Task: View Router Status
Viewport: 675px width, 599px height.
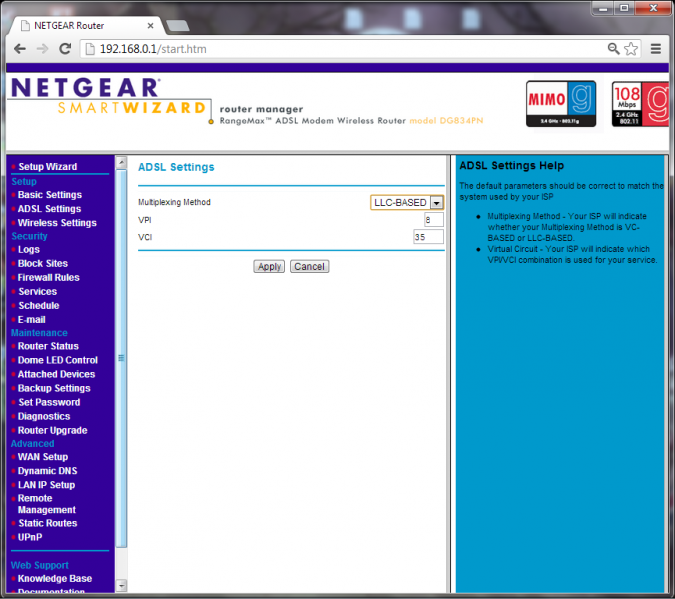Action: [48, 346]
